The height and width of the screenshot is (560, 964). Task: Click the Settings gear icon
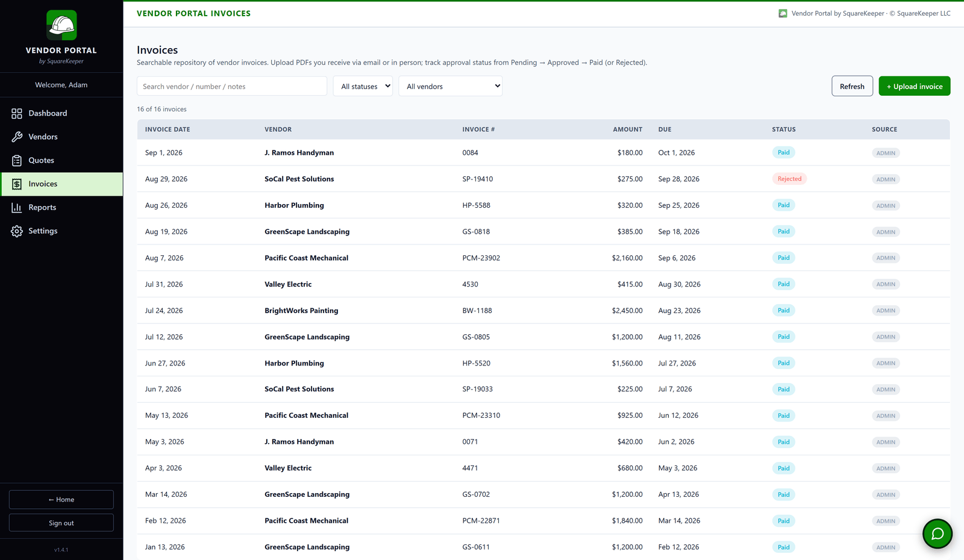click(17, 231)
